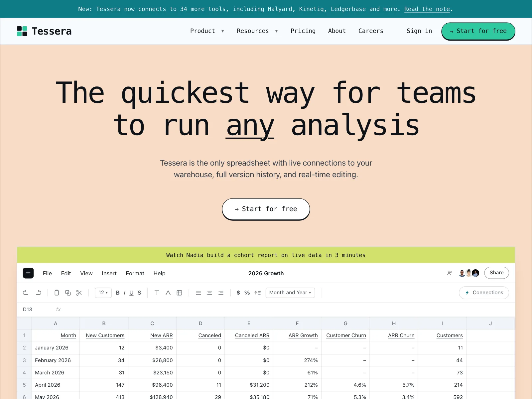Click the 'New Customers' header cell
Screen dimensions: 532x399
(104, 335)
